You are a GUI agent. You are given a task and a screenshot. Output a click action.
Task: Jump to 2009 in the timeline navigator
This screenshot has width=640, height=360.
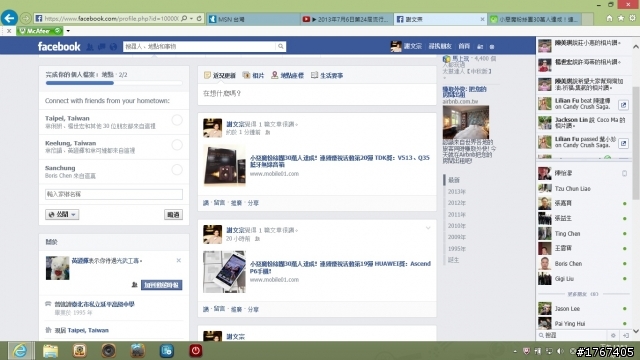[457, 237]
